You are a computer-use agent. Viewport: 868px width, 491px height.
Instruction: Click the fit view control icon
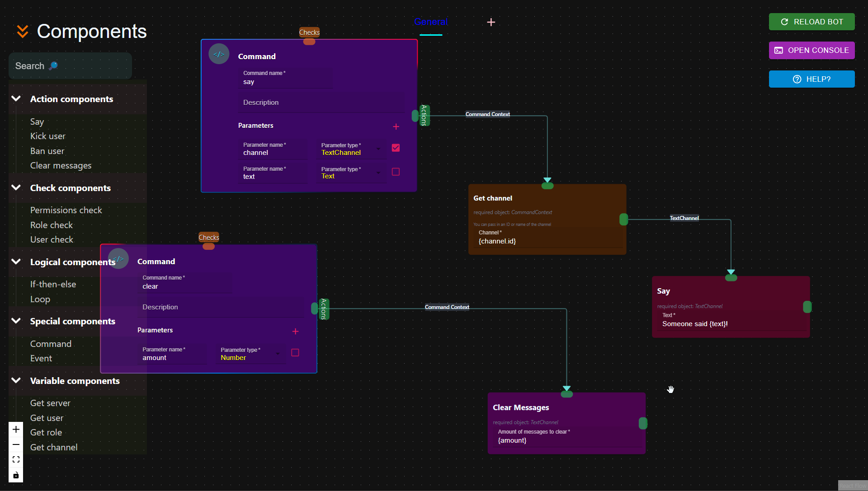[16, 459]
